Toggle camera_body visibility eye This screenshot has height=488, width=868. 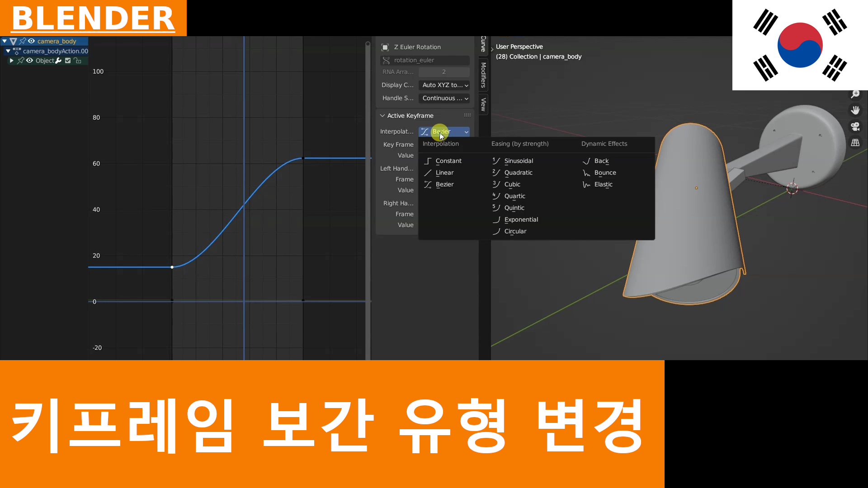[31, 41]
